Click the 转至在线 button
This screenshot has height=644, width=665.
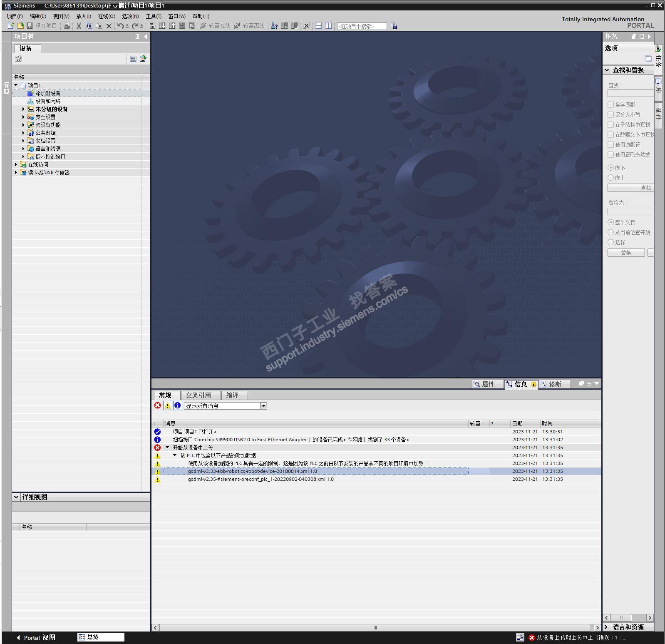point(215,26)
